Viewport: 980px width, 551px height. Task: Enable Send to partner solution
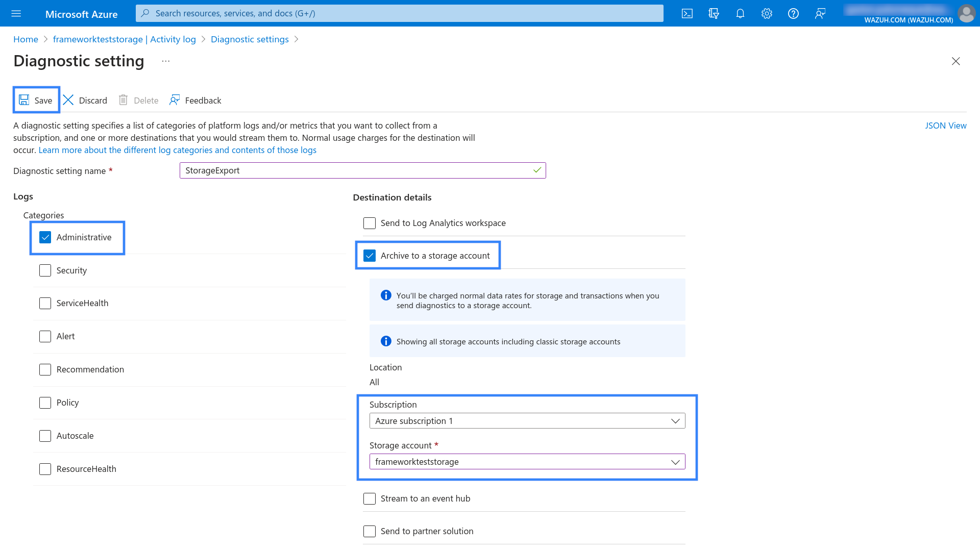tap(370, 531)
